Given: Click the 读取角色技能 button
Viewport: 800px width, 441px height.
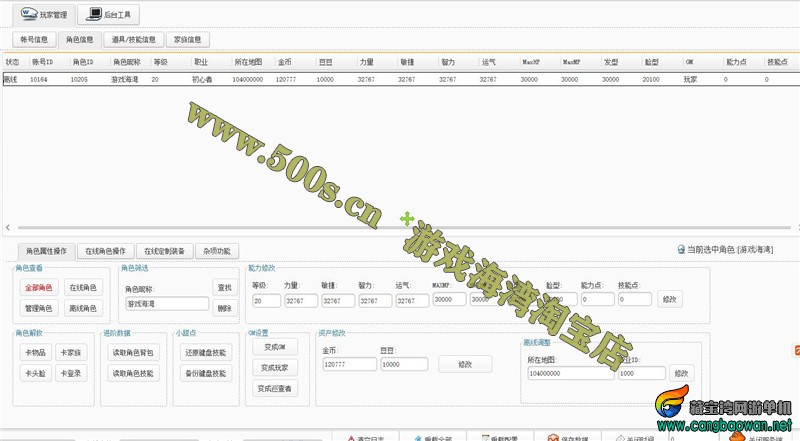Looking at the screenshot, I should pos(133,373).
